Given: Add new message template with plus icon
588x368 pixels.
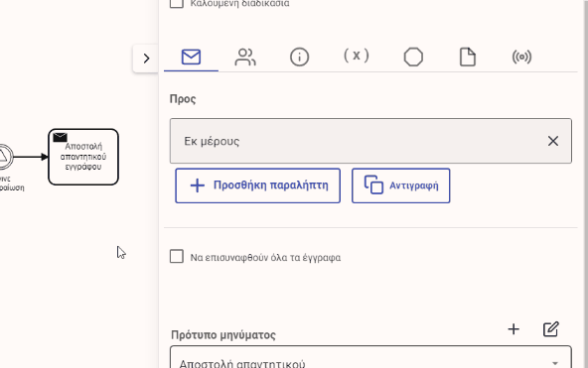Looking at the screenshot, I should 514,329.
